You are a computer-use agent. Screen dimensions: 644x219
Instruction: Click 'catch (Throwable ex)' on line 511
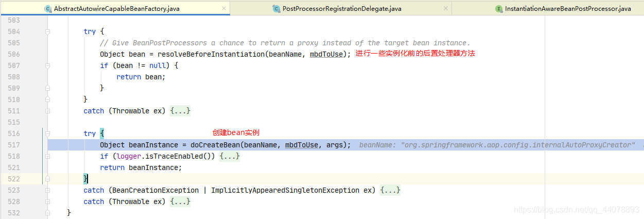click(x=125, y=111)
